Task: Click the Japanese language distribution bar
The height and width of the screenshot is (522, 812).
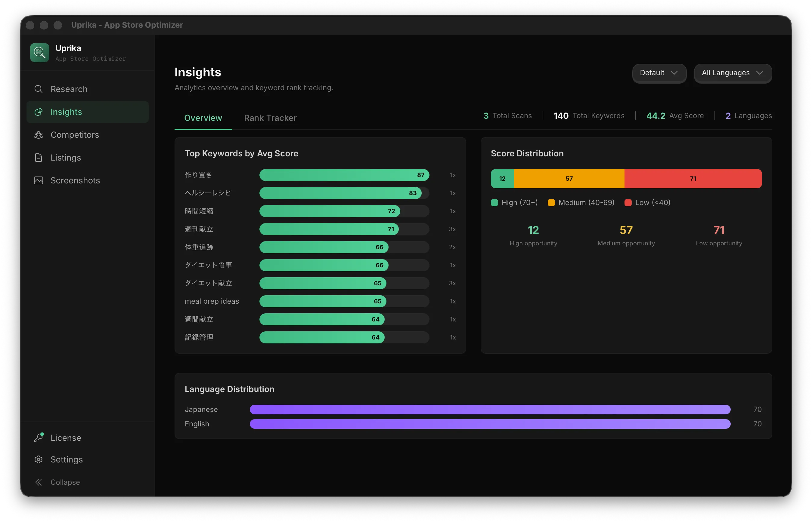Action: click(x=490, y=410)
